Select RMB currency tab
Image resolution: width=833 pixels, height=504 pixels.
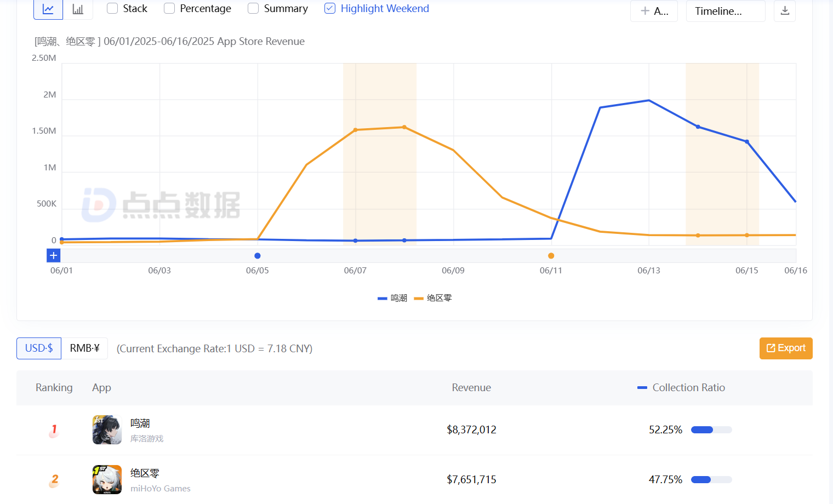coord(84,348)
